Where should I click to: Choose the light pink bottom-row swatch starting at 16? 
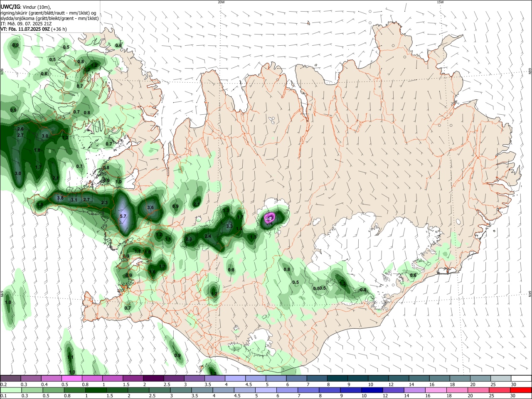tap(436, 390)
